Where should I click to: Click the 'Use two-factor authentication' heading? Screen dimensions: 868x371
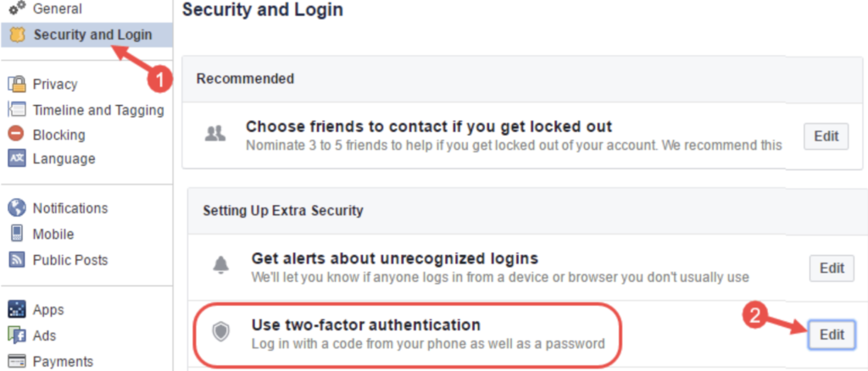pyautogui.click(x=366, y=324)
